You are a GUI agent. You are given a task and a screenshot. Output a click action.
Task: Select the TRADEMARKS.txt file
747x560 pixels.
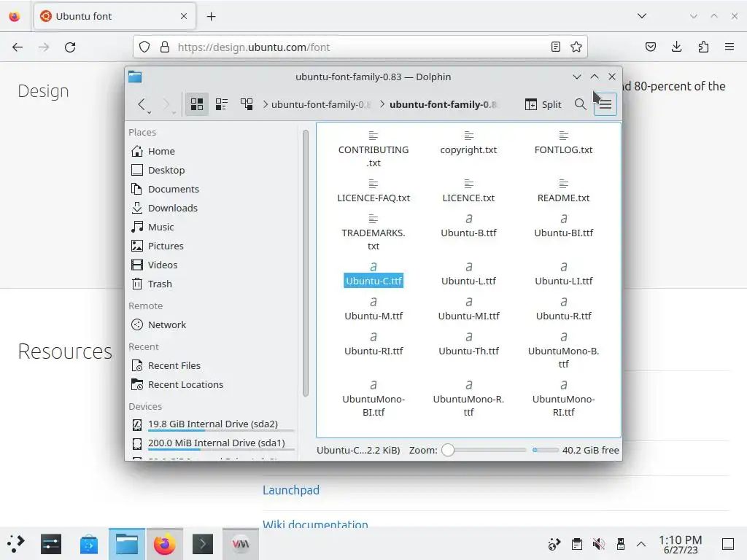coord(373,233)
